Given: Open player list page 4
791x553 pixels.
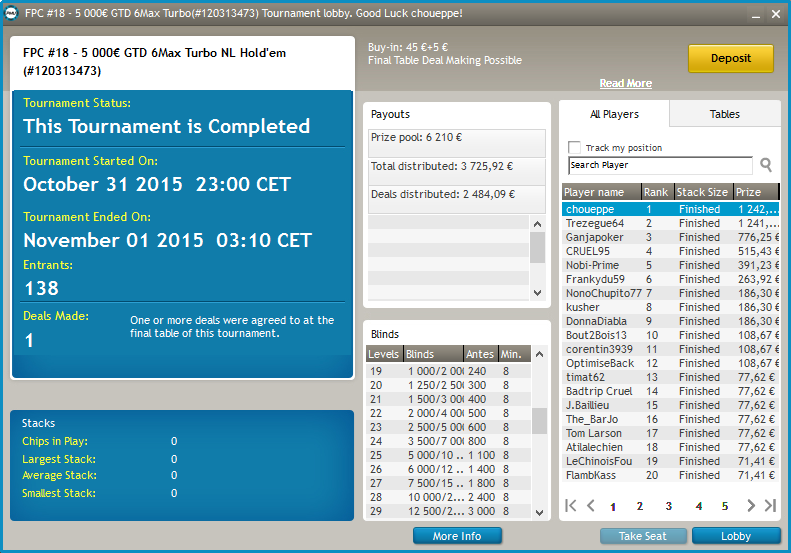Looking at the screenshot, I should pyautogui.click(x=699, y=506).
